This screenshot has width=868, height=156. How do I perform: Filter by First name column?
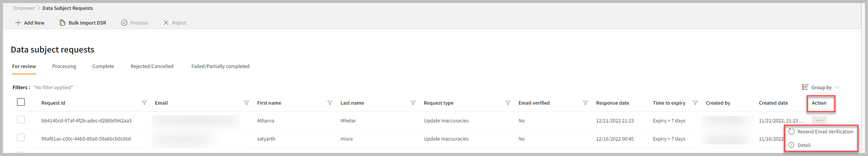click(330, 103)
